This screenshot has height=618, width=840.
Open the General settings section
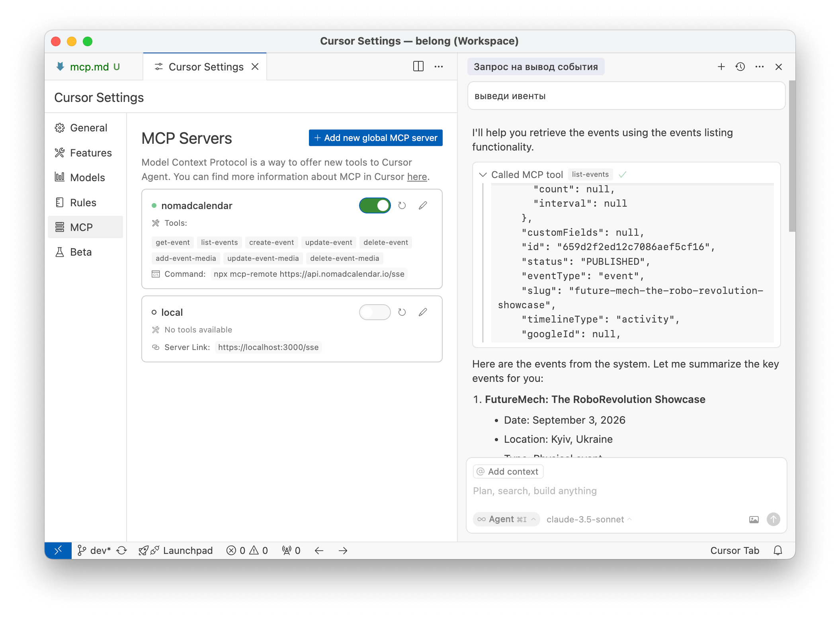[85, 128]
